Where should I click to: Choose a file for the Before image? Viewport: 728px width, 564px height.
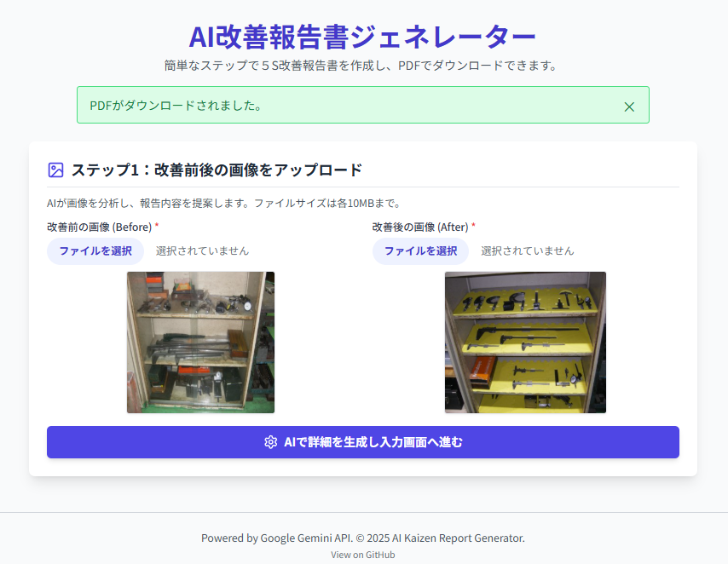(95, 251)
